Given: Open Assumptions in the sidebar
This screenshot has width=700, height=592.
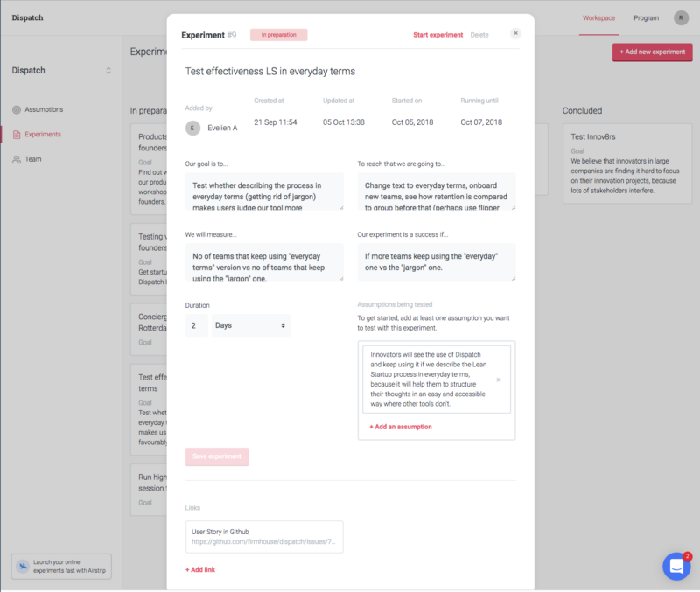Looking at the screenshot, I should coord(44,110).
